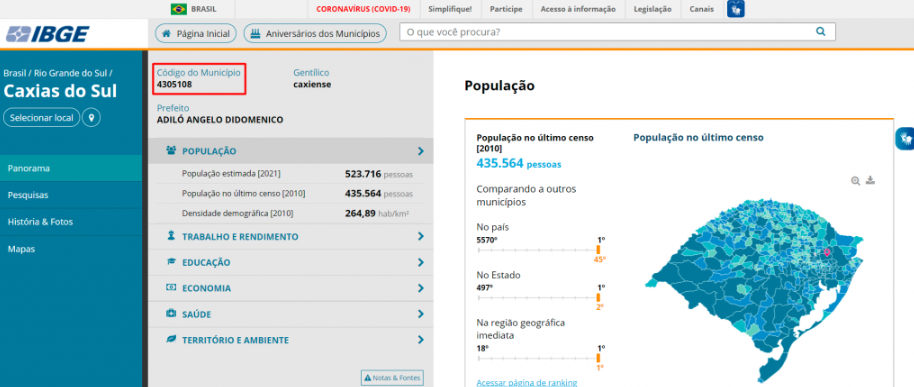
Task: Expand the Trabalho e Rendimento section
Action: (x=291, y=237)
